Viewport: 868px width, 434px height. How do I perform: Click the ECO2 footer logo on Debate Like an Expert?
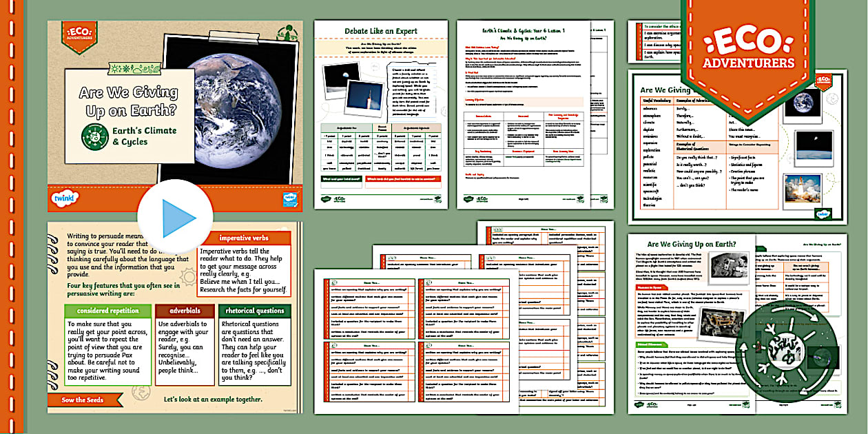[x=339, y=198]
